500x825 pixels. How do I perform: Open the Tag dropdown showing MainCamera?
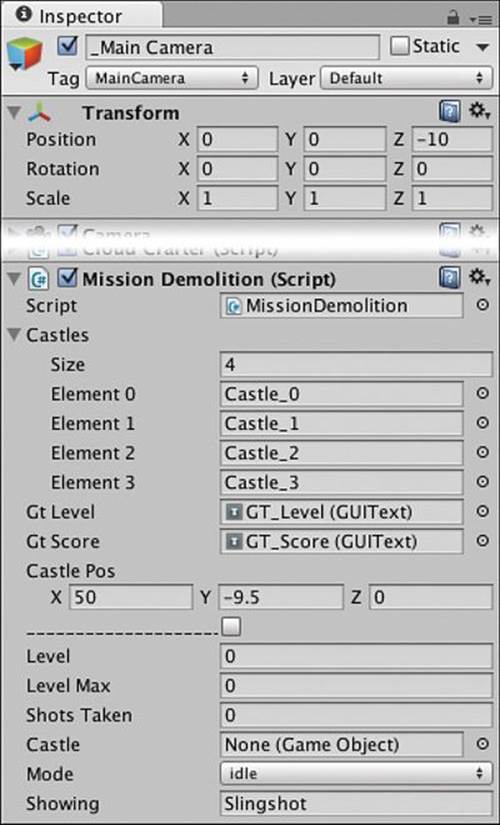(172, 78)
